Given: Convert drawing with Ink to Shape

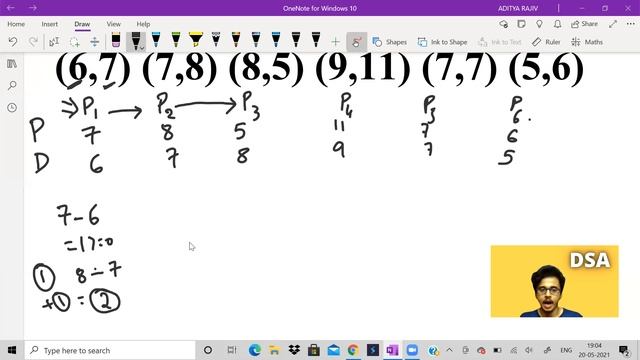Looking at the screenshot, I should pos(442,42).
